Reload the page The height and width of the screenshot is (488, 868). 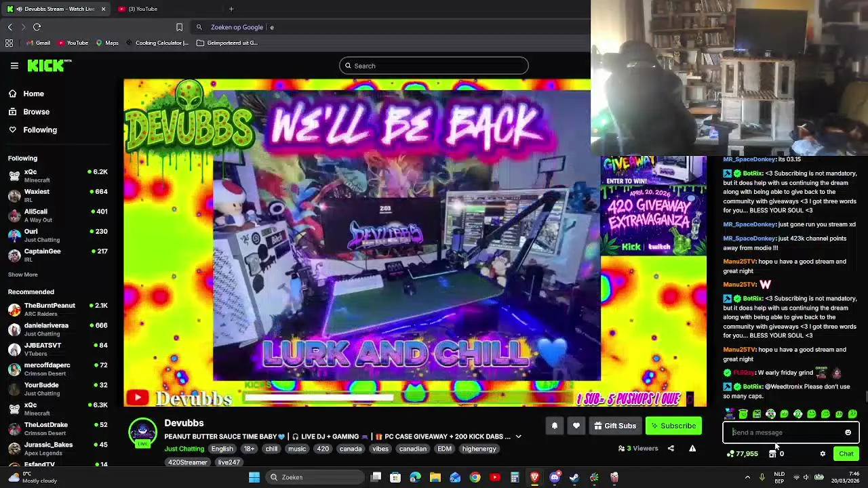coord(37,27)
